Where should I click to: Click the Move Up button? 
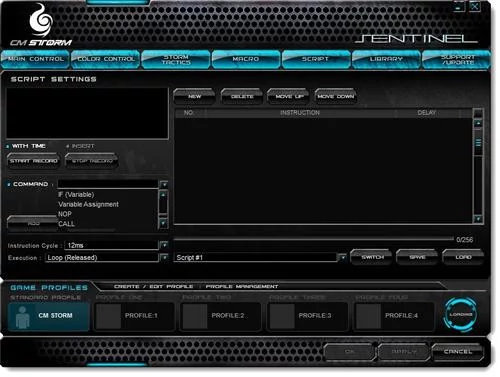click(289, 96)
